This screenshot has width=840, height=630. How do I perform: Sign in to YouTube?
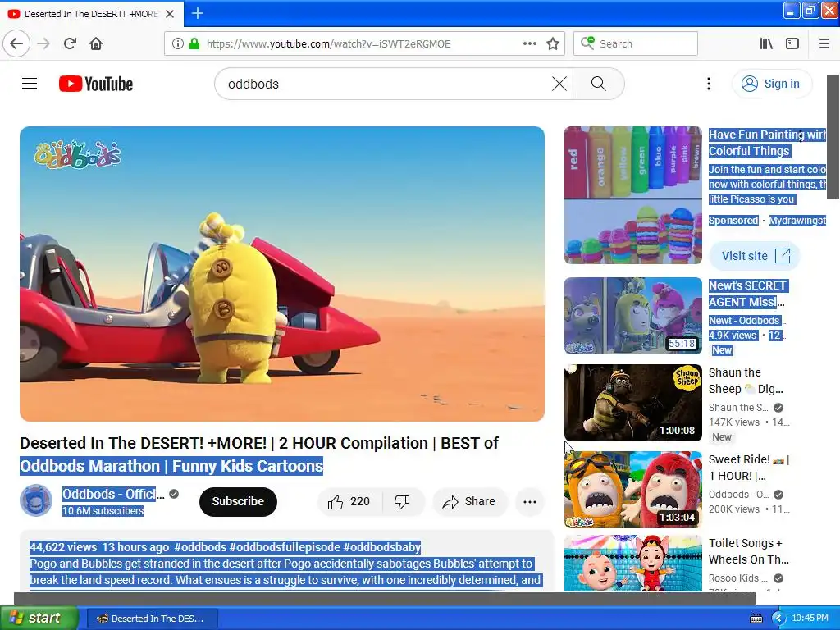(771, 84)
